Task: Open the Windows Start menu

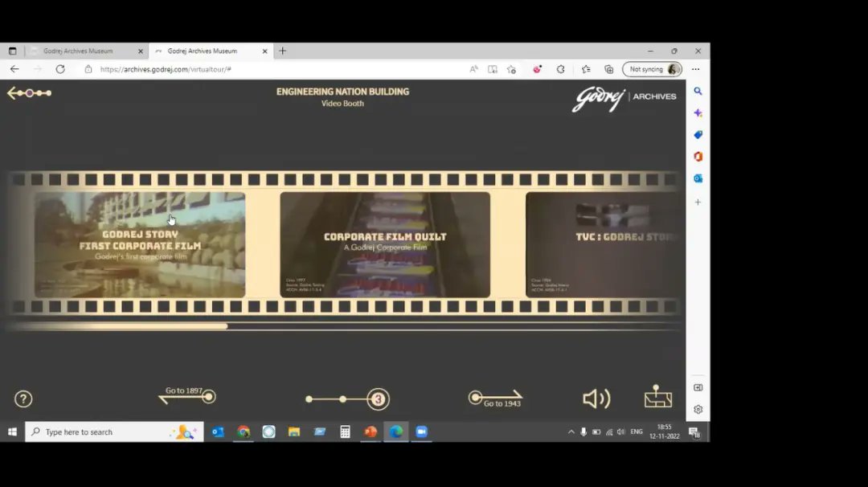Action: [x=12, y=432]
